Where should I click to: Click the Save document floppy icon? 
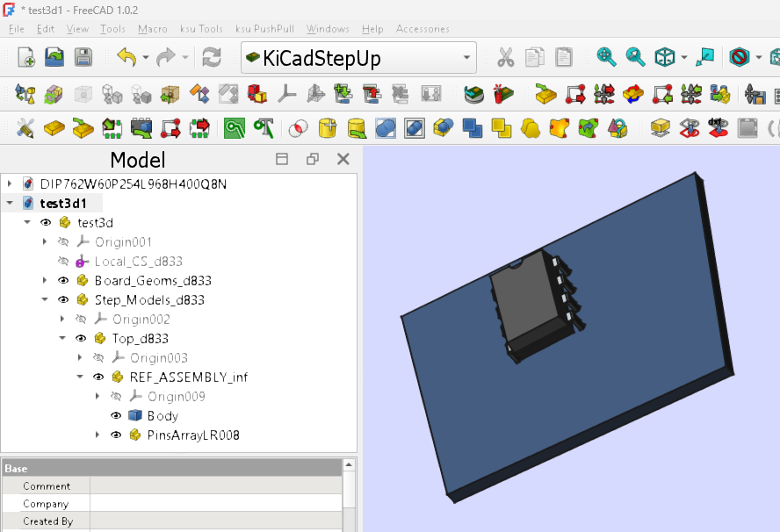coord(83,58)
